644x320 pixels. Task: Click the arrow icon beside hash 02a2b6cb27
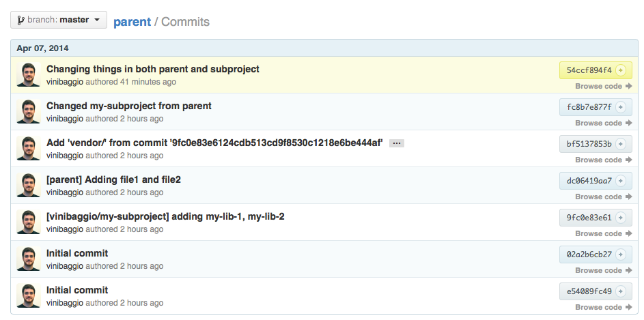click(x=621, y=254)
